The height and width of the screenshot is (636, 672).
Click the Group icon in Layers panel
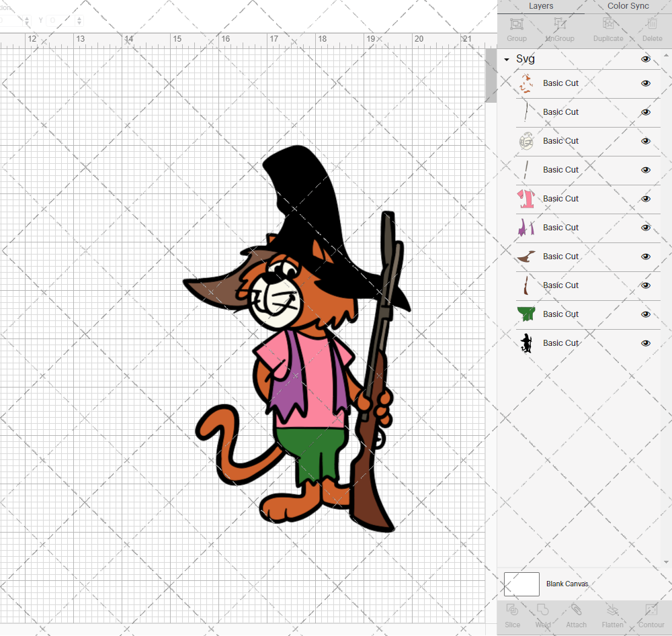[516, 24]
